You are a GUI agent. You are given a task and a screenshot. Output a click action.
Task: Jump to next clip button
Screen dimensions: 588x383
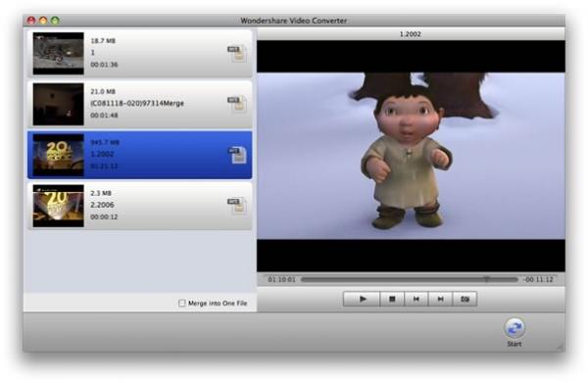440,299
